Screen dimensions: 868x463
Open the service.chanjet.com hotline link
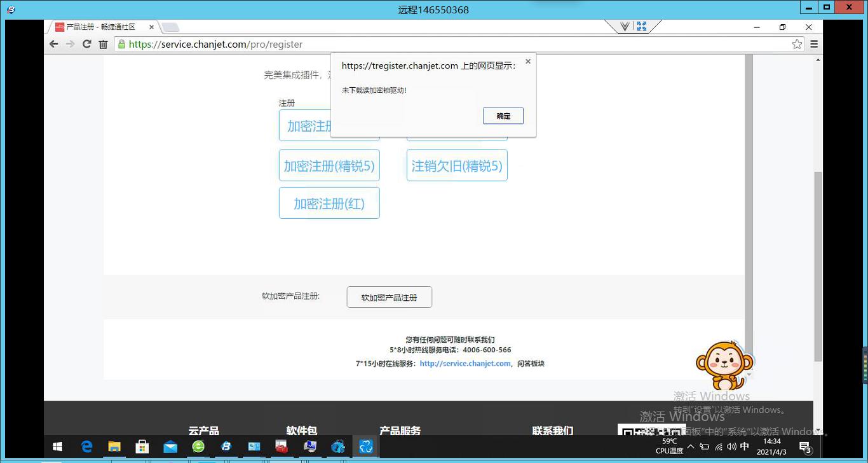(465, 364)
